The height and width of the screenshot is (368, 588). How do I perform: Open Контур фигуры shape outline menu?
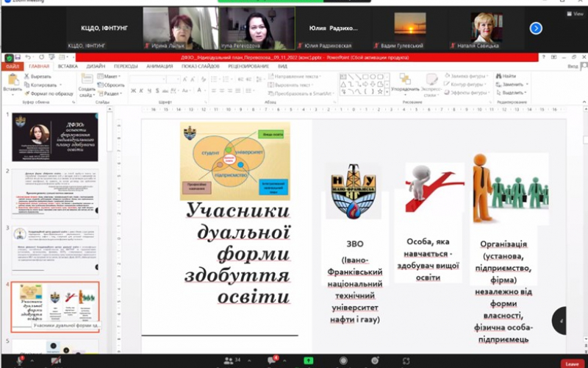click(x=466, y=85)
